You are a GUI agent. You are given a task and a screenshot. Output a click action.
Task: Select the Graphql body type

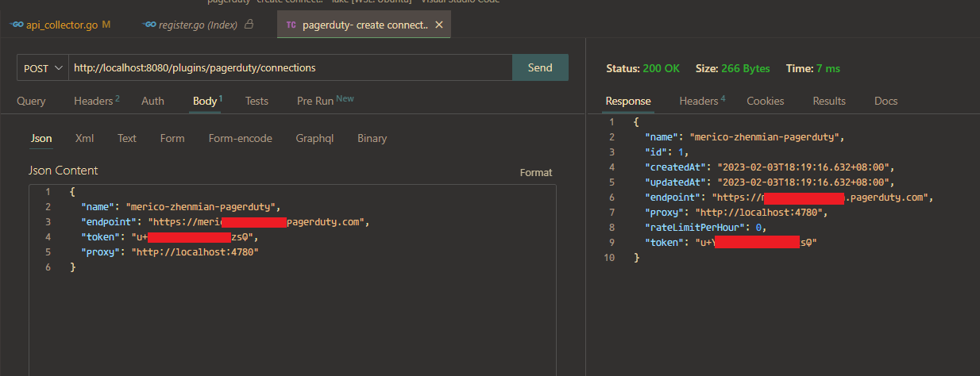[x=314, y=138]
